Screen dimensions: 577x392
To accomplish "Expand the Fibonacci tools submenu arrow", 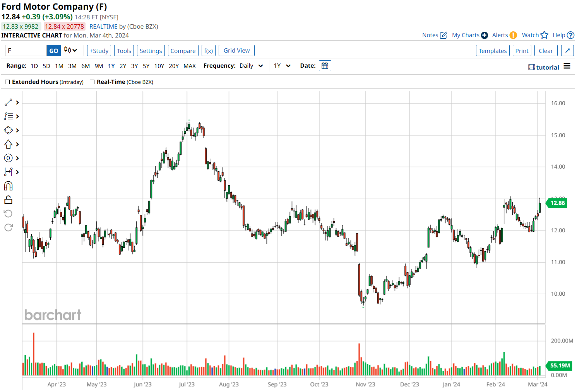I will click(17, 116).
